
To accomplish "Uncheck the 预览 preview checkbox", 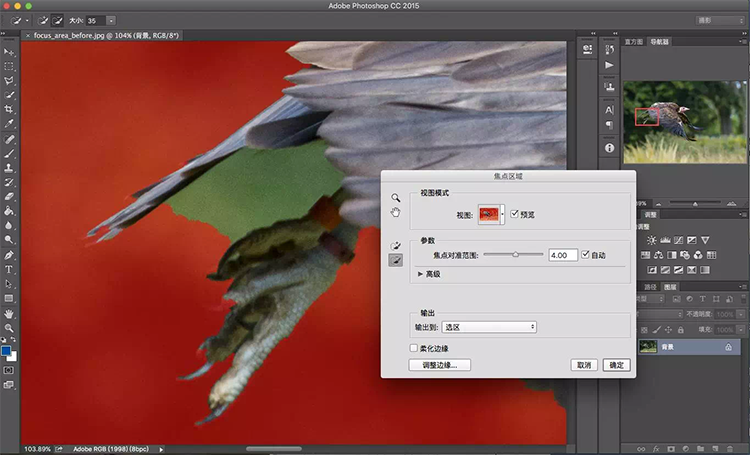I will coord(514,214).
